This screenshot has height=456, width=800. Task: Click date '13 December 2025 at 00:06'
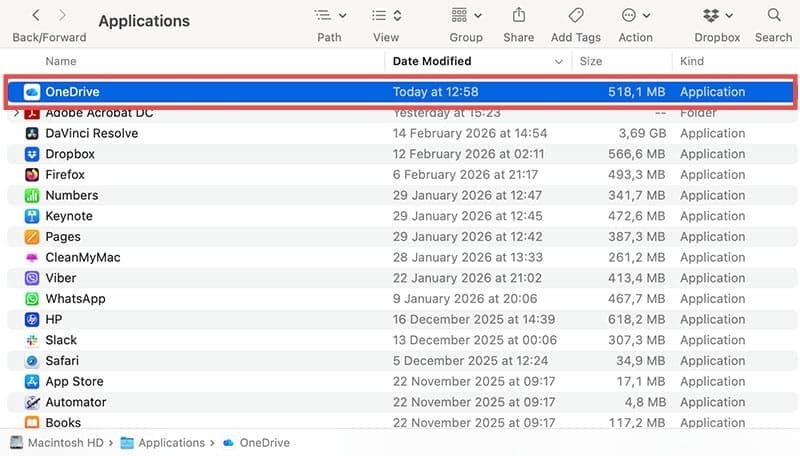click(x=474, y=340)
